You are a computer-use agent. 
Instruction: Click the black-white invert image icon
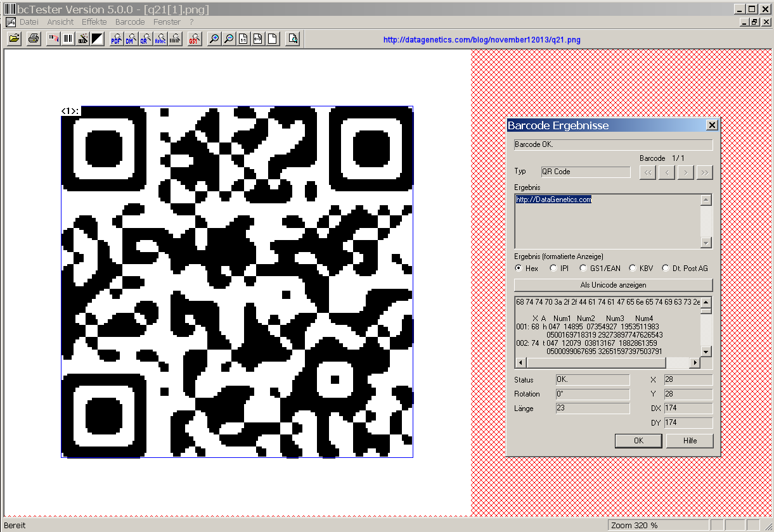(97, 39)
